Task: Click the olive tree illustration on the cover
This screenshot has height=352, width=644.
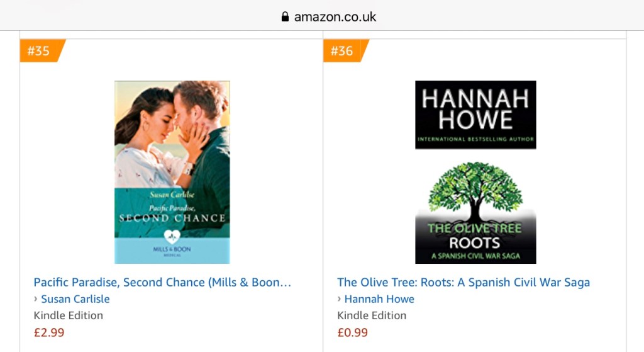Action: coord(475,190)
